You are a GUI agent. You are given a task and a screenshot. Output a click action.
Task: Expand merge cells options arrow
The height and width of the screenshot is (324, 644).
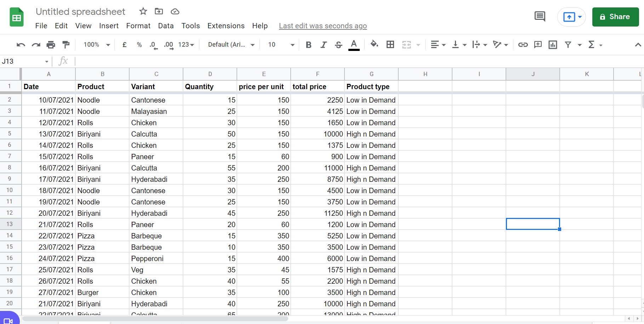tap(418, 45)
